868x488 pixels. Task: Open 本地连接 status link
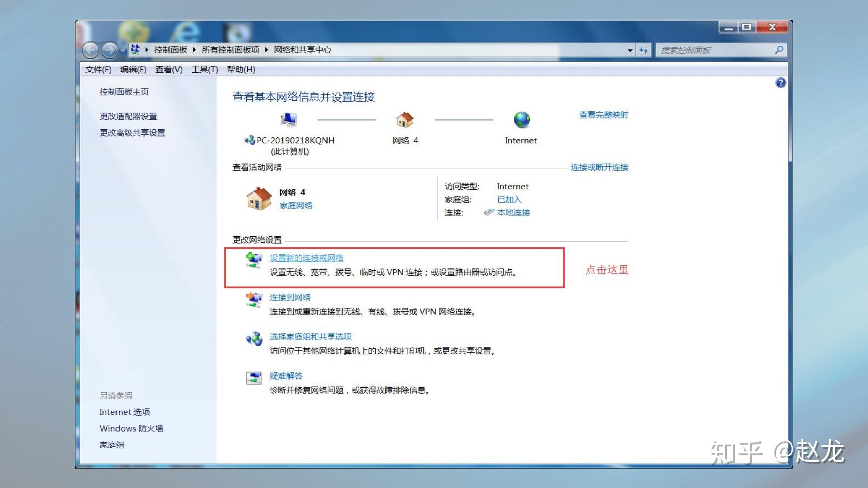coord(513,212)
